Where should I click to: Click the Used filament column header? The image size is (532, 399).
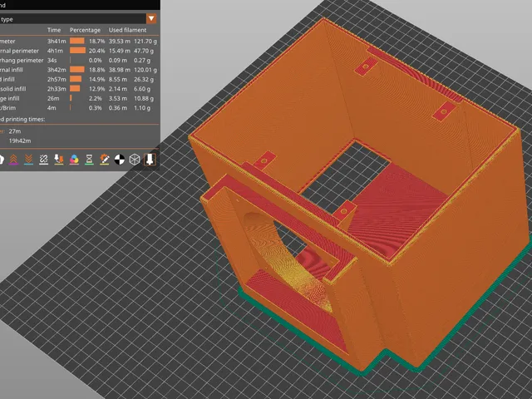click(x=127, y=30)
